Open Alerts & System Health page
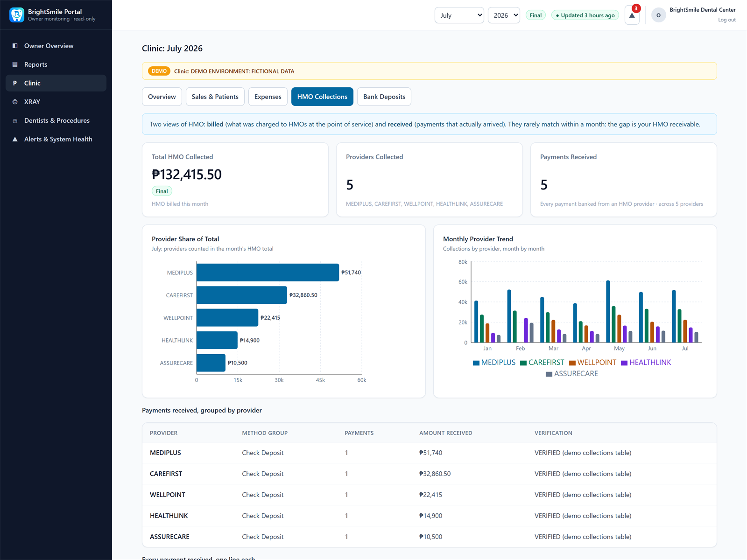 [x=56, y=139]
